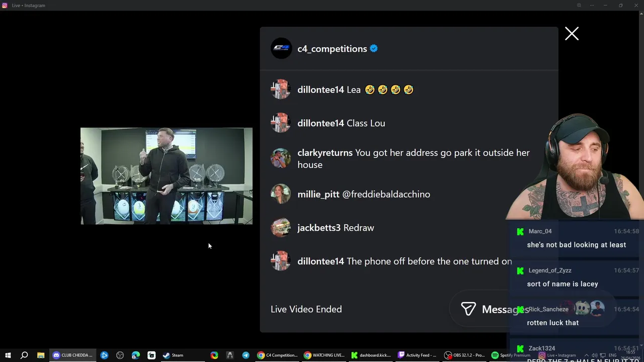Open c4_competitions profile avatar

point(281,49)
